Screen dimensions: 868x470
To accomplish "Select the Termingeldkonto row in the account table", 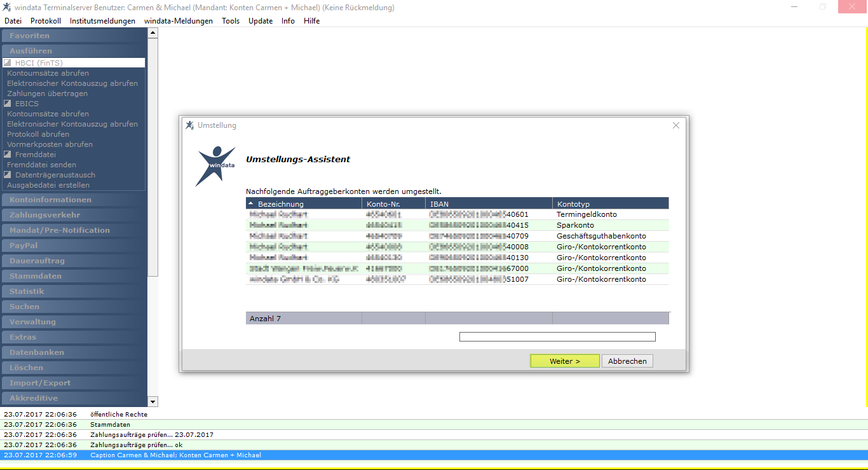I will (x=457, y=214).
